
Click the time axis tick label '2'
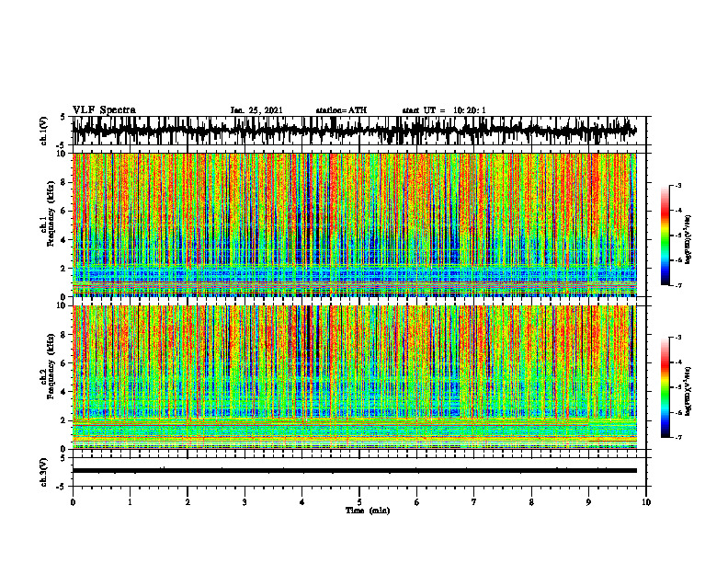tap(188, 502)
